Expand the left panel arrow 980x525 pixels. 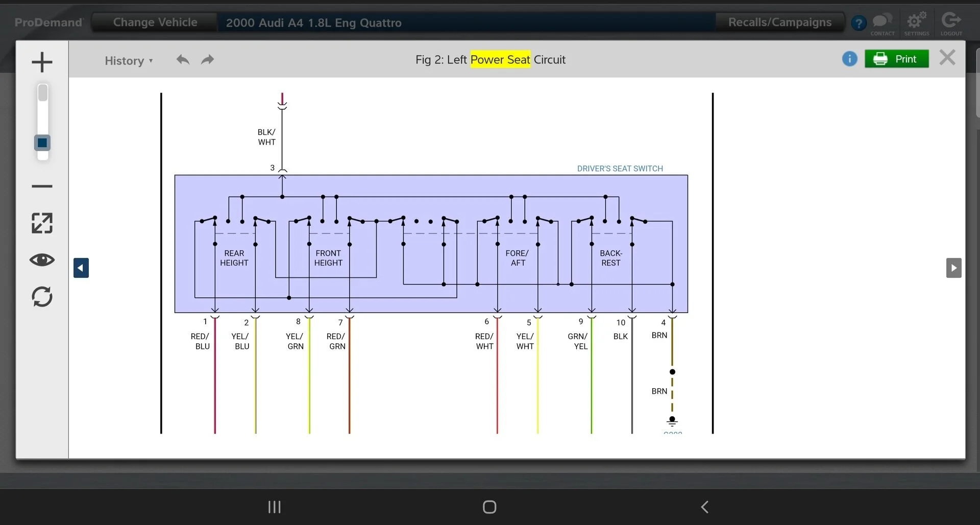(81, 268)
